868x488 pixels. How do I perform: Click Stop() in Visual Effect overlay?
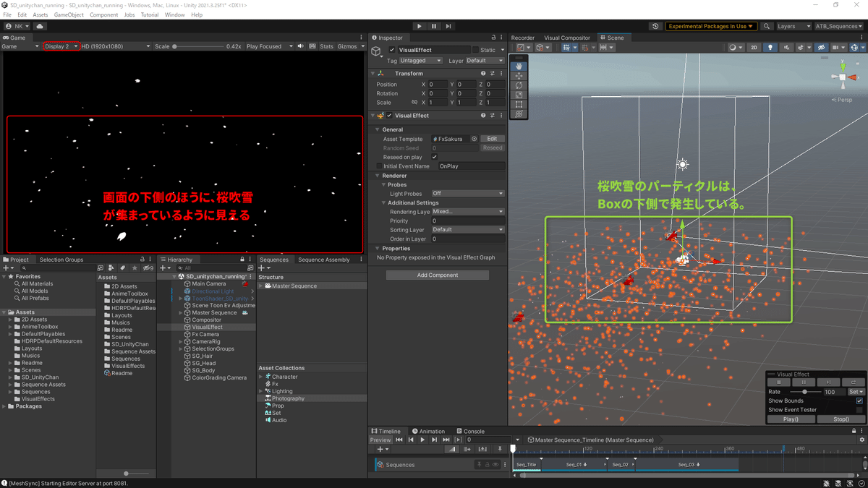[x=841, y=419]
